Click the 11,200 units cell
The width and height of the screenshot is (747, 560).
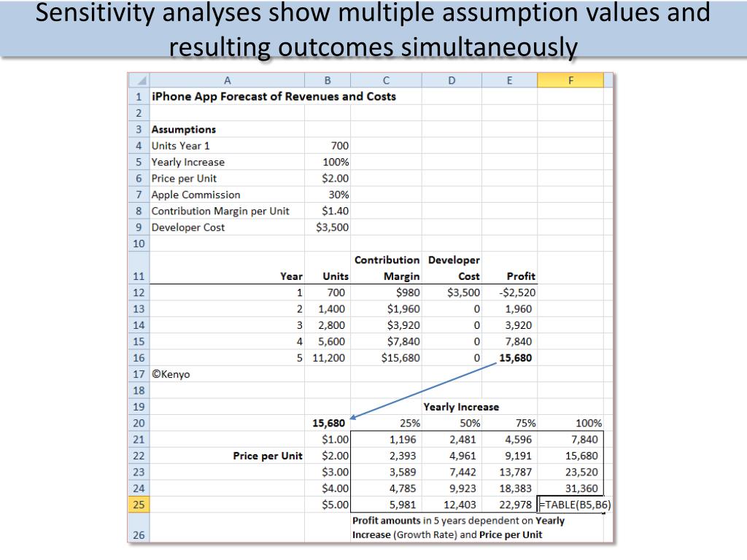[x=329, y=357]
